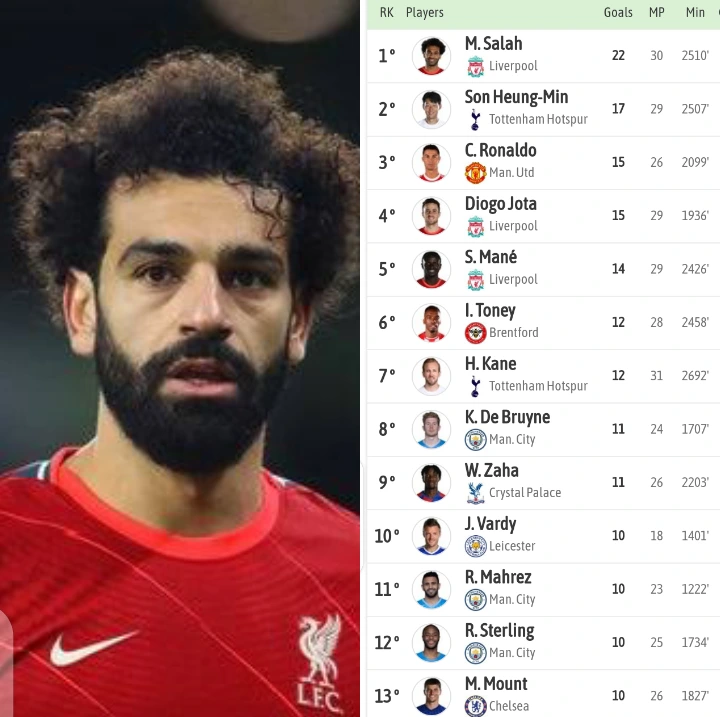Click the Crystal Palace crest under W. Zaha
Image resolution: width=720 pixels, height=717 pixels.
475,493
